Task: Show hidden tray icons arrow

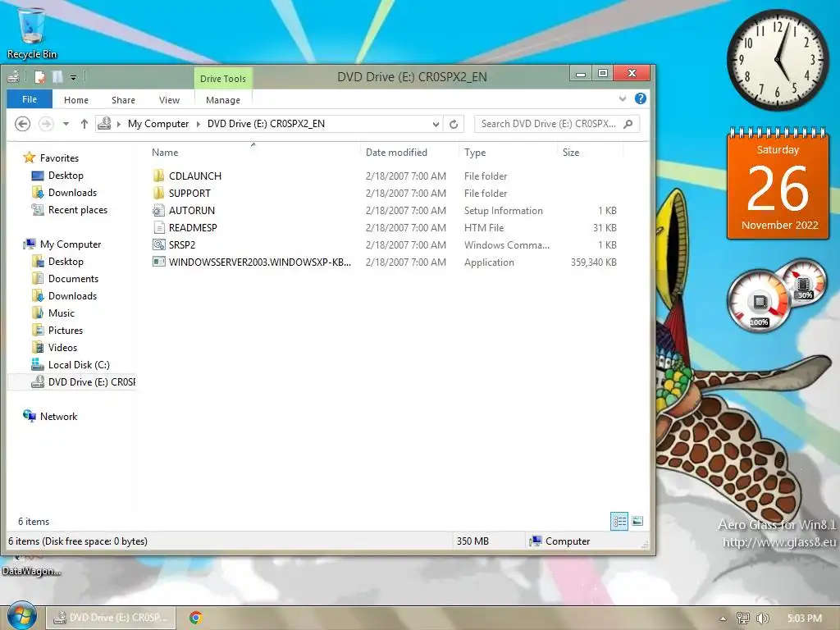Action: (723, 619)
